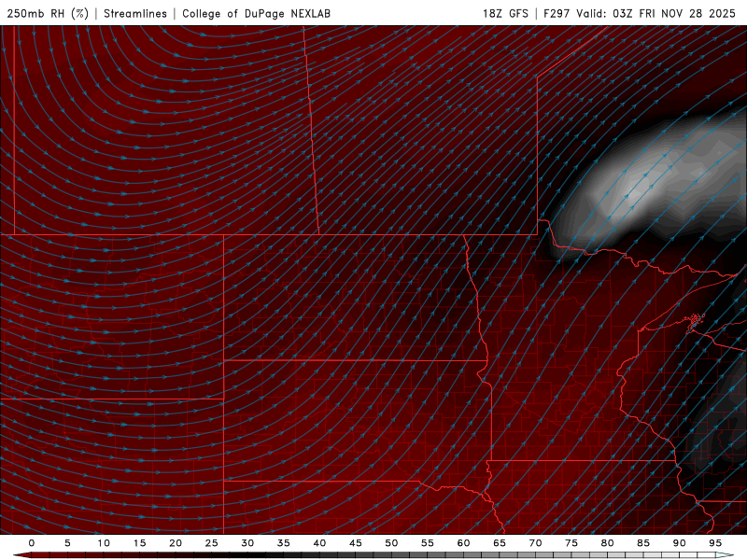Click the "60" legend value
The image size is (747, 560).
pos(463,543)
